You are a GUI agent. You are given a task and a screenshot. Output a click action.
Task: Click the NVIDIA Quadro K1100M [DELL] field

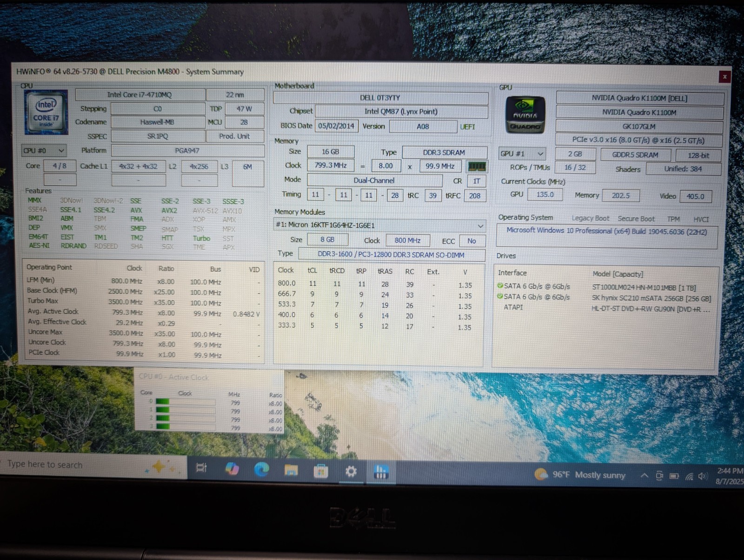pos(639,98)
